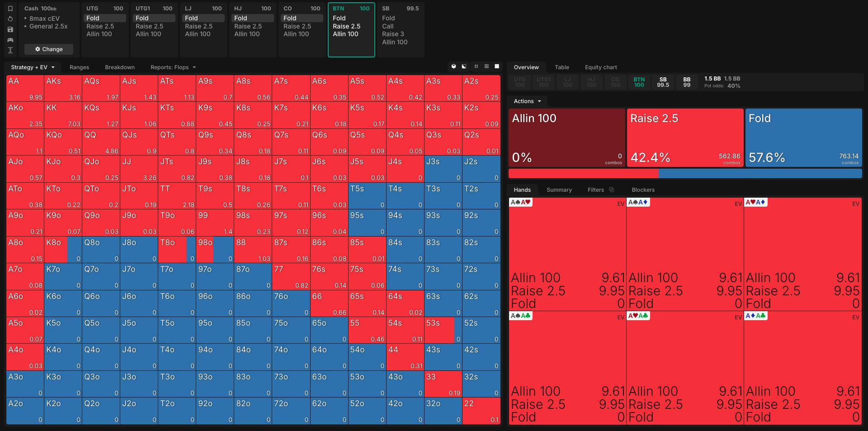Click the save disk icon
868x431 pixels.
point(10,29)
